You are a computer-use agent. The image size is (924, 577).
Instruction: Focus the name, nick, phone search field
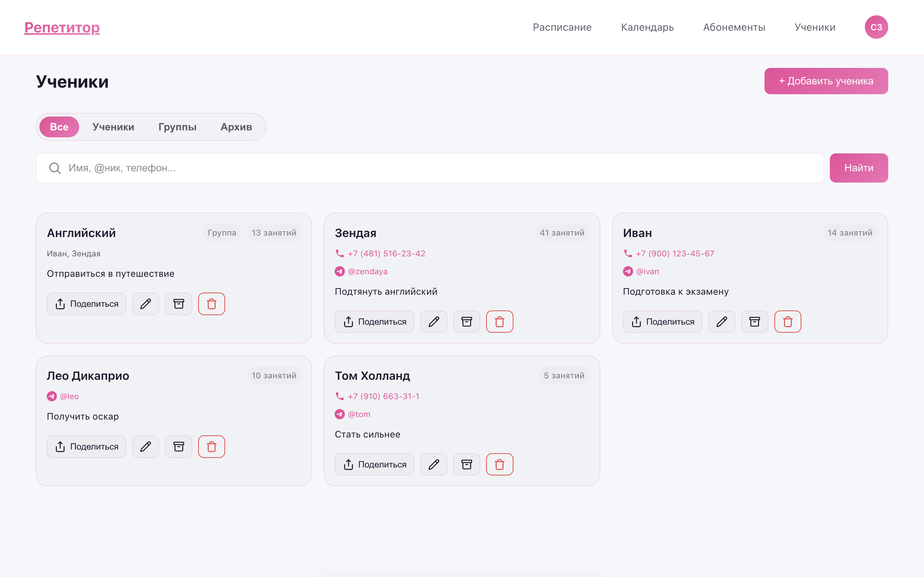pos(439,168)
